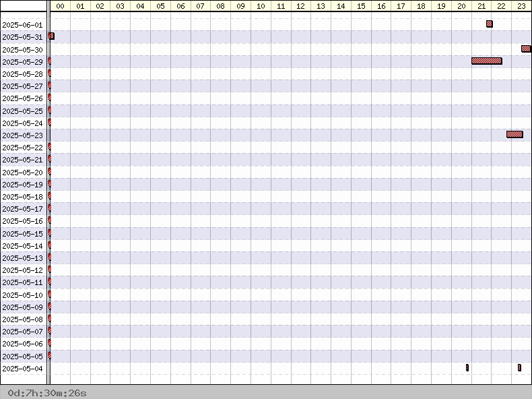Viewport: 532px width, 399px height.
Task: Select the 2025-05-29 date label
Action: 22,62
